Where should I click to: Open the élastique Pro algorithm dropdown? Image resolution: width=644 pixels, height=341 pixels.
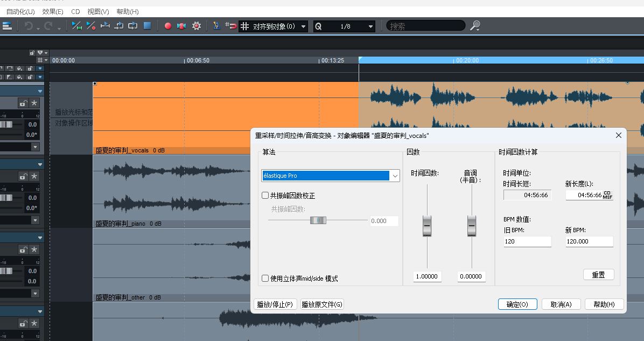395,176
